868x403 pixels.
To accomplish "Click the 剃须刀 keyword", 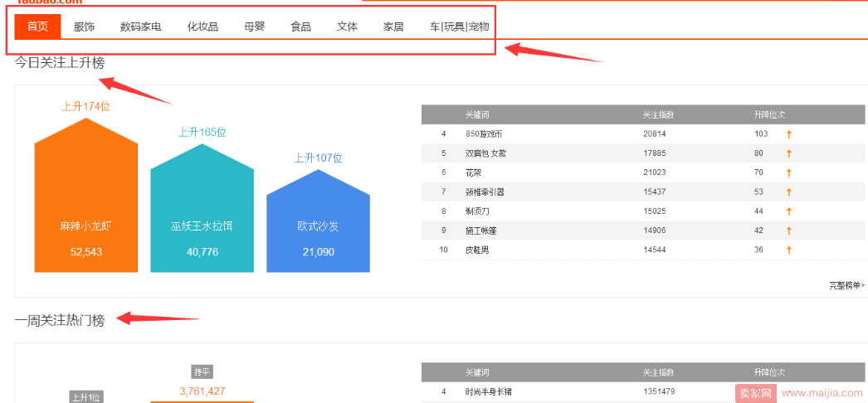I will [x=476, y=211].
